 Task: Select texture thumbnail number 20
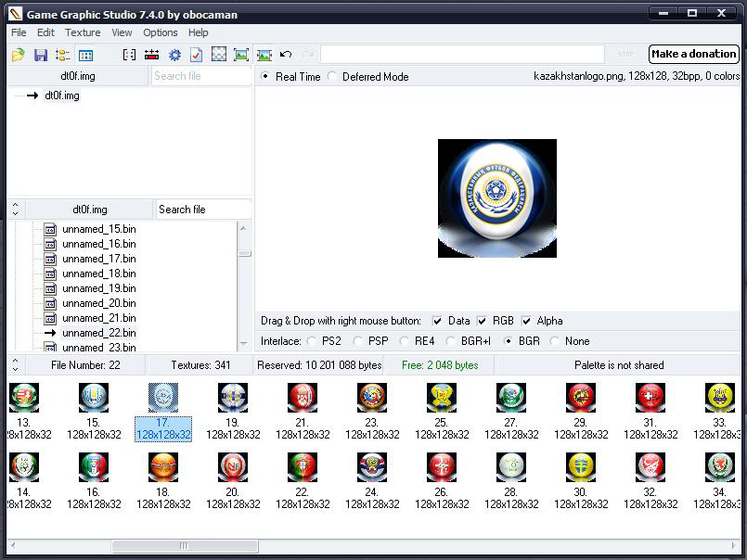[233, 466]
